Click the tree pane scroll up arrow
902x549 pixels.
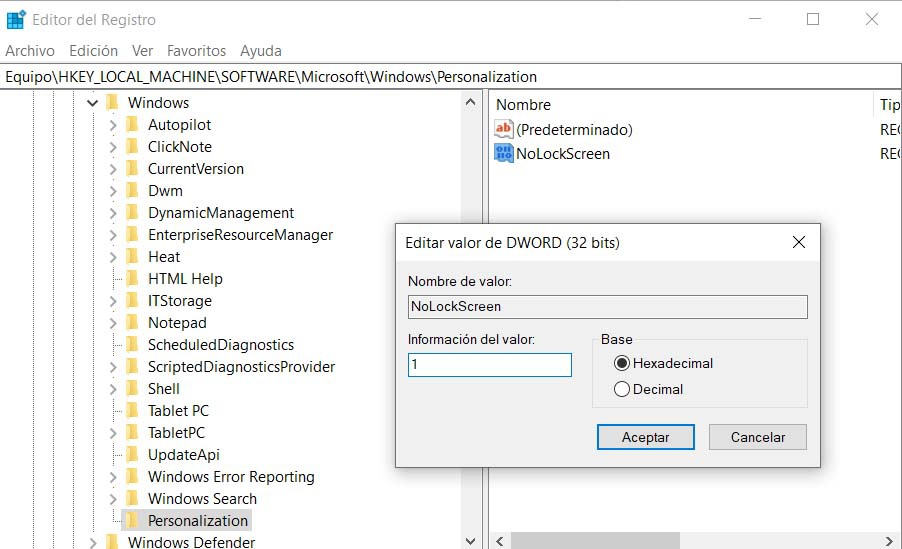click(x=471, y=102)
